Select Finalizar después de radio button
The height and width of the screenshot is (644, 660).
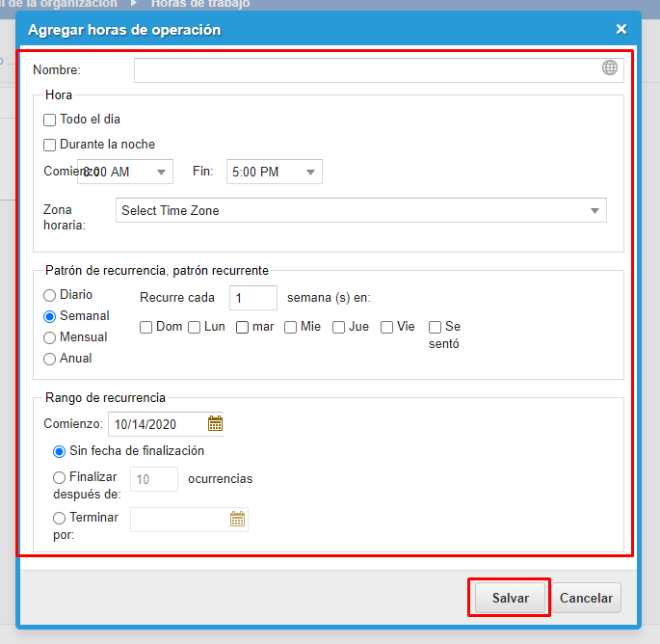coord(60,477)
